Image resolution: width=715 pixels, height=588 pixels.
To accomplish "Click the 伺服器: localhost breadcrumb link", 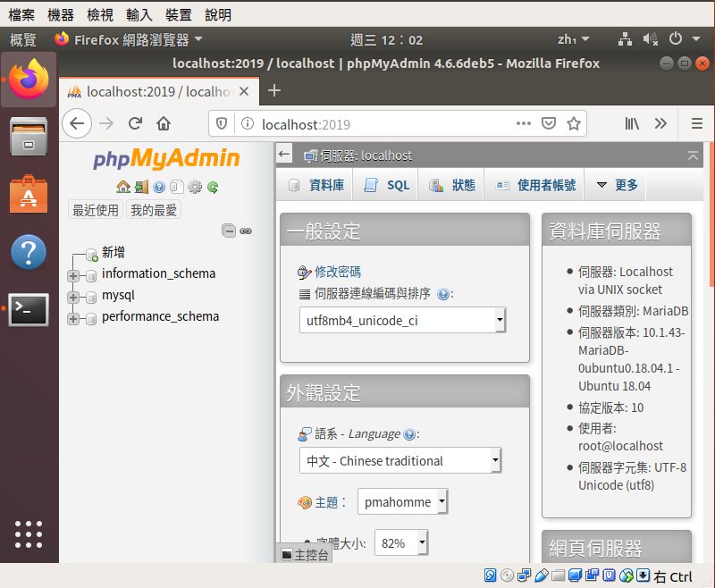I will coord(366,155).
